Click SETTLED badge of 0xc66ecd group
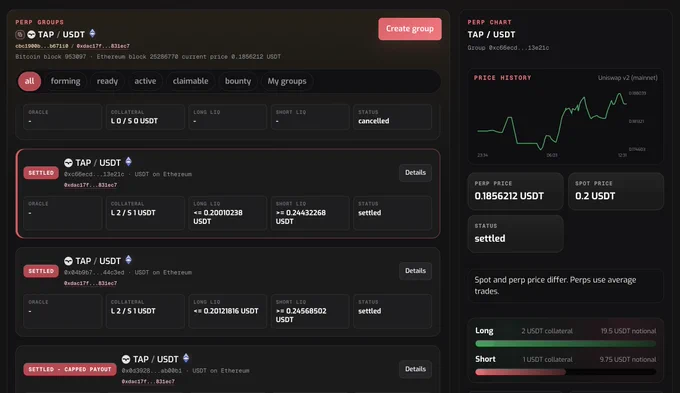Image resolution: width=680 pixels, height=393 pixels. tap(41, 173)
